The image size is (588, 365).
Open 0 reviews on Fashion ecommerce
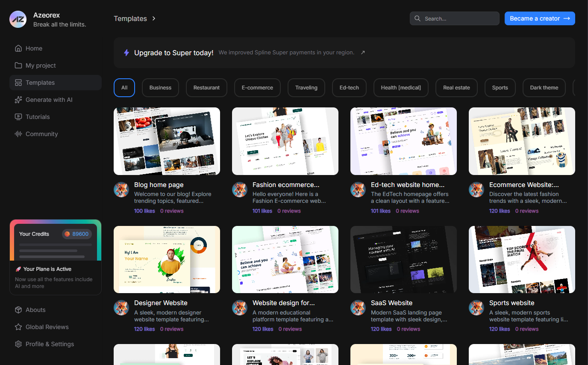(289, 211)
